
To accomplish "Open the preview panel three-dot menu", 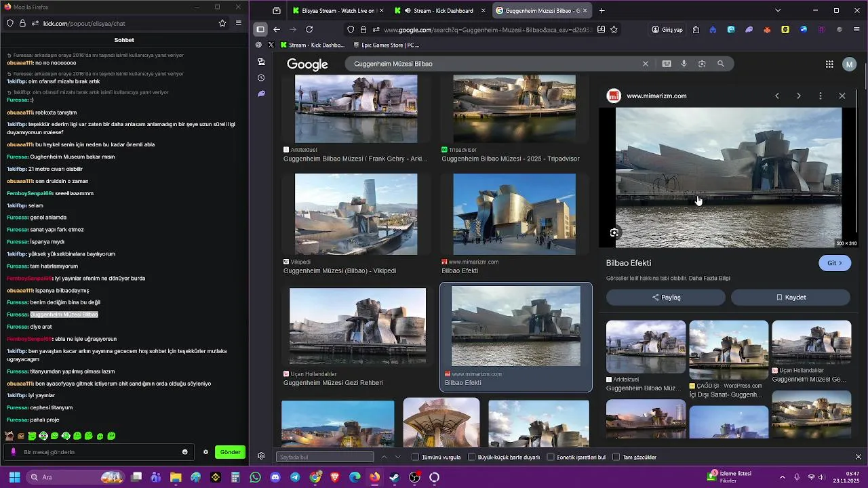I will [x=821, y=96].
